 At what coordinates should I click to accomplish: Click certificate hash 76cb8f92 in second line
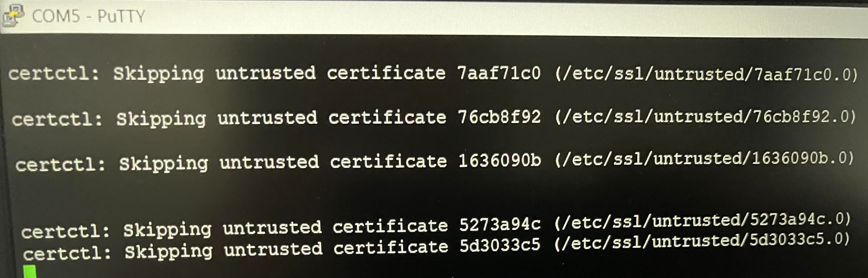click(499, 117)
